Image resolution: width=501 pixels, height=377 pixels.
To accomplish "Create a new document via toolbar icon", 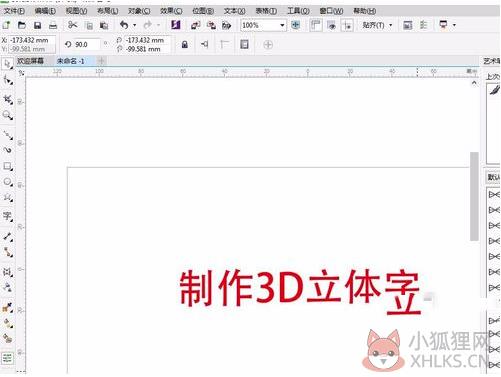I will (x=6, y=25).
